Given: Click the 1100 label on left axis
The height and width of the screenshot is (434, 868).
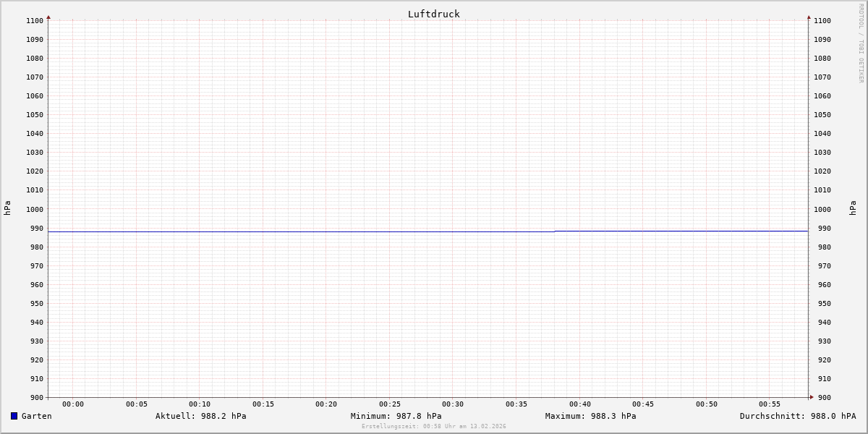Looking at the screenshot, I should coord(35,21).
